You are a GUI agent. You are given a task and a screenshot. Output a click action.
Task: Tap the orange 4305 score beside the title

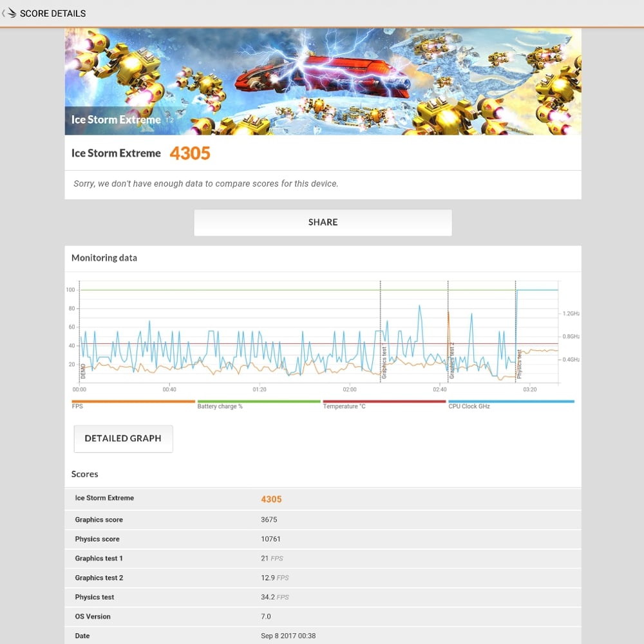coord(190,153)
